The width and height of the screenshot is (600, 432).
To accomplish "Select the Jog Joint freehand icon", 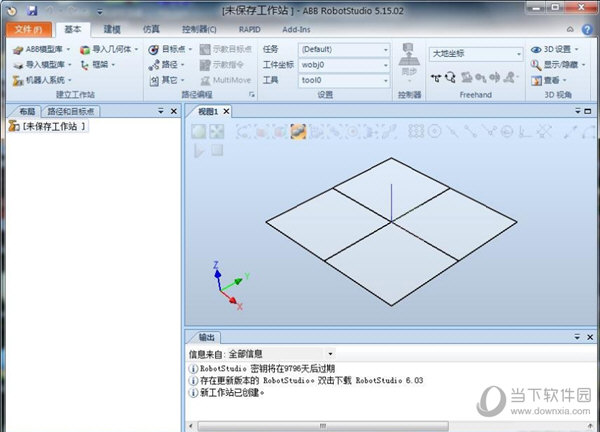I will 466,78.
